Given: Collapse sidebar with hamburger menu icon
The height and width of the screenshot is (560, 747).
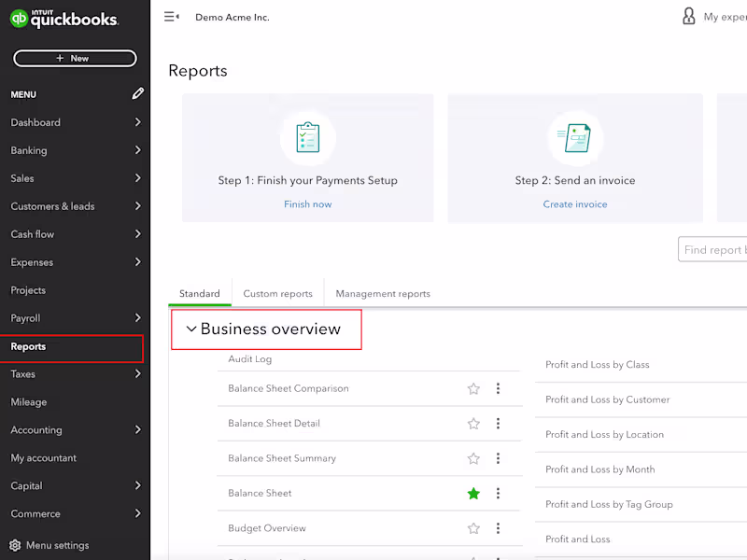Looking at the screenshot, I should click(x=171, y=17).
